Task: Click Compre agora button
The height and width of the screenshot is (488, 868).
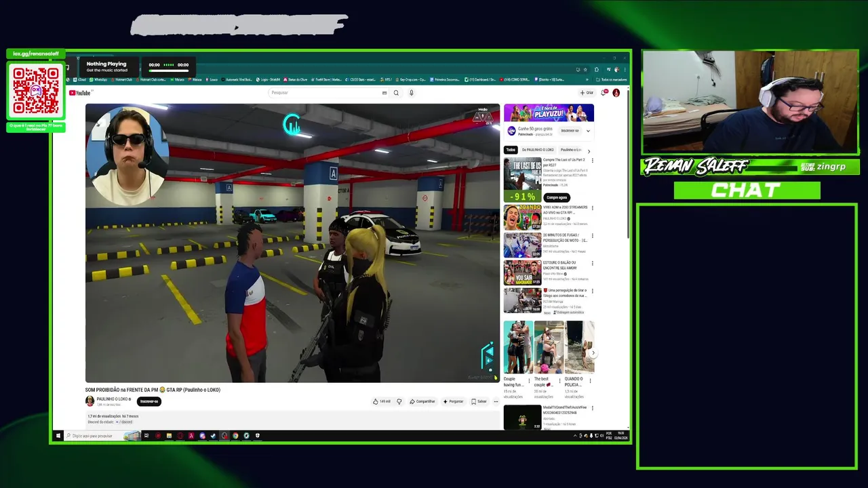Action: [x=557, y=197]
